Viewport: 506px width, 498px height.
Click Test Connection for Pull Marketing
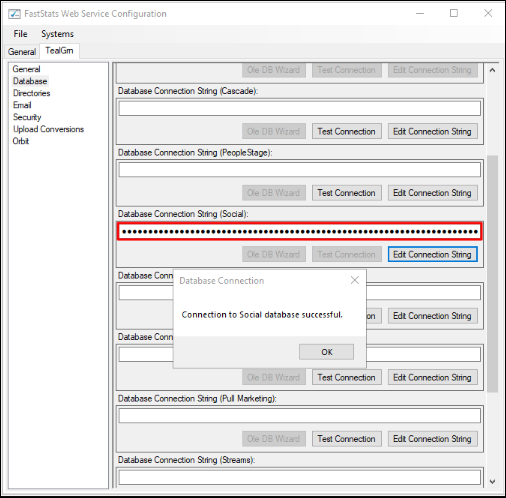coord(347,439)
